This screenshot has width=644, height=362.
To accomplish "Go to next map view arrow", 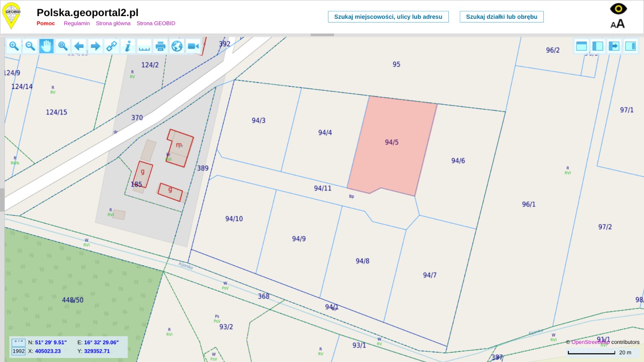I will (x=95, y=46).
